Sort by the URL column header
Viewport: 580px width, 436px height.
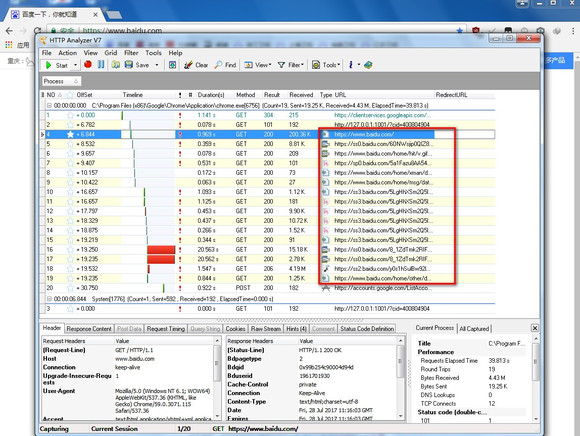(340, 95)
